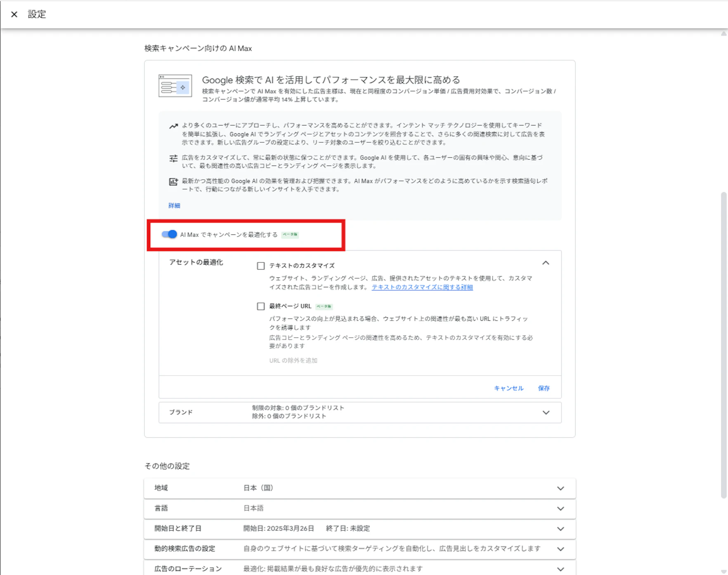Click the 終了日: 未設定 text
This screenshot has height=575, width=728.
pyautogui.click(x=348, y=528)
